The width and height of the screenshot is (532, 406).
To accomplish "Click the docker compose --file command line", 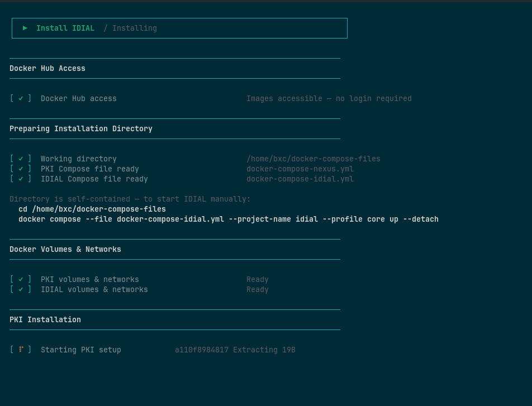I will tap(229, 219).
